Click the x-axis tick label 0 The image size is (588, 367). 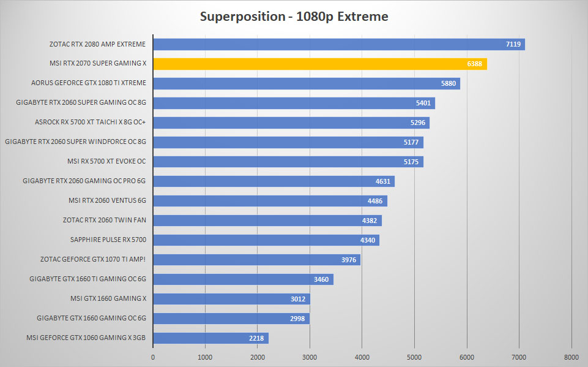pos(153,357)
